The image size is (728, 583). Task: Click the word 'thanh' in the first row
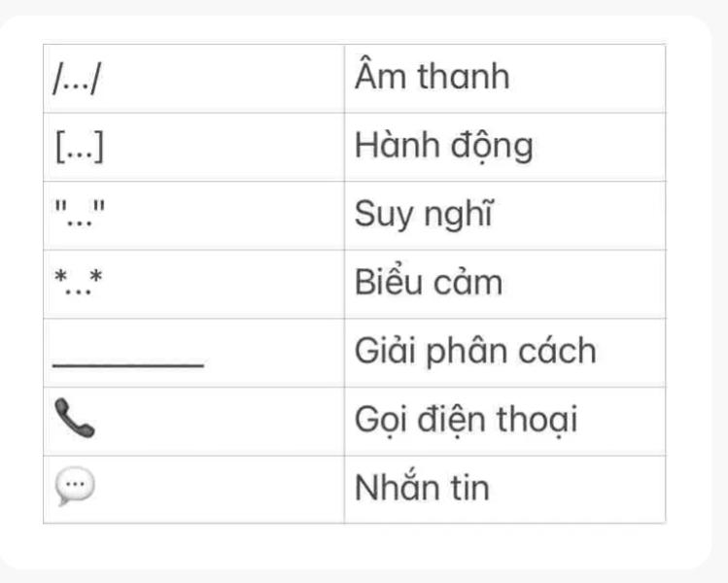coord(464,79)
